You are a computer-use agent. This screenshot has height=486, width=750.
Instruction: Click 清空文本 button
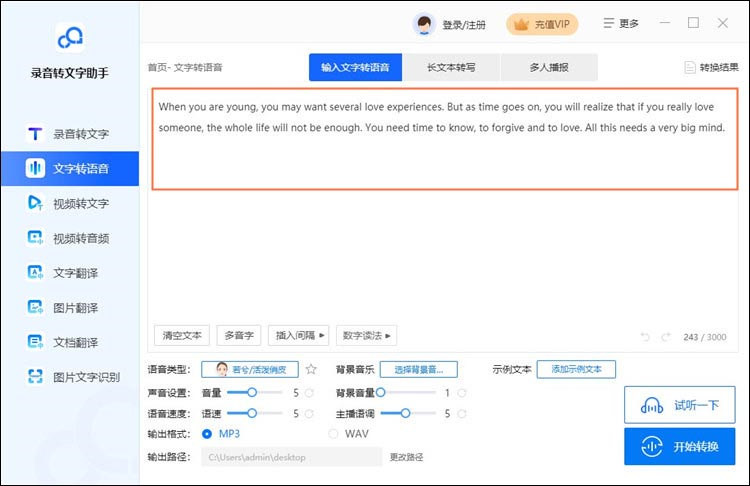pyautogui.click(x=182, y=335)
